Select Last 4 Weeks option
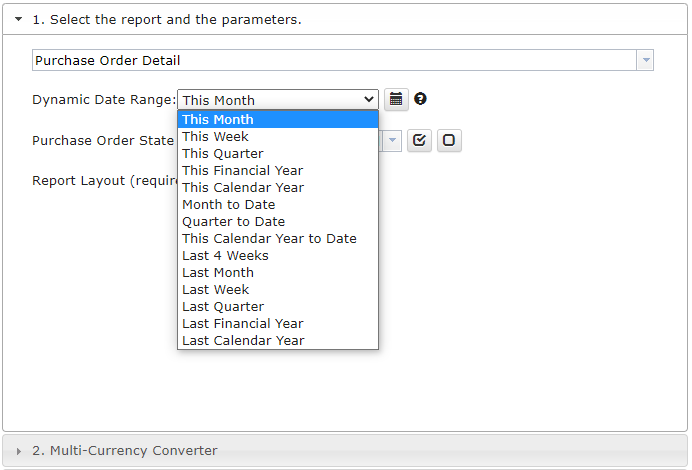Screen dimensions: 692x470 (278, 256)
